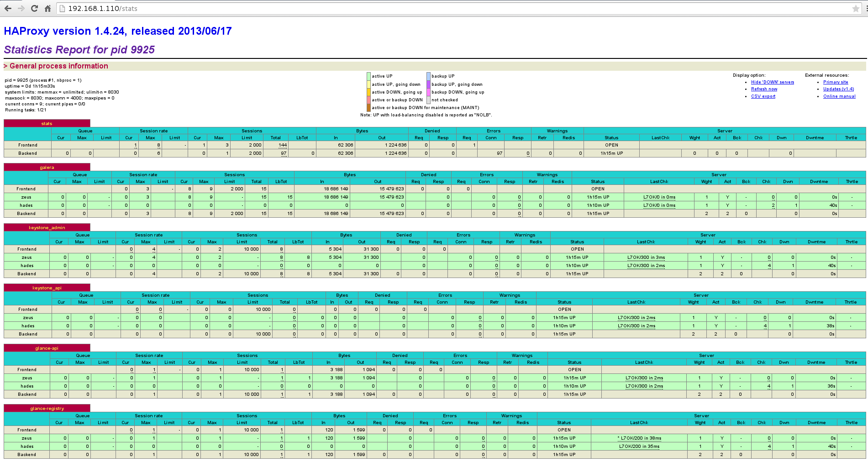
Task: Open the Online manual link
Action: (839, 96)
